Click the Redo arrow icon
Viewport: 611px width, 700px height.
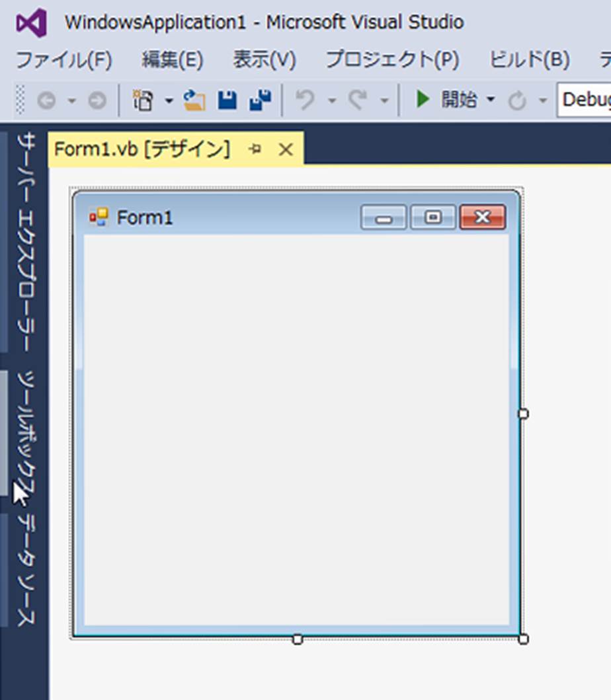click(x=358, y=100)
